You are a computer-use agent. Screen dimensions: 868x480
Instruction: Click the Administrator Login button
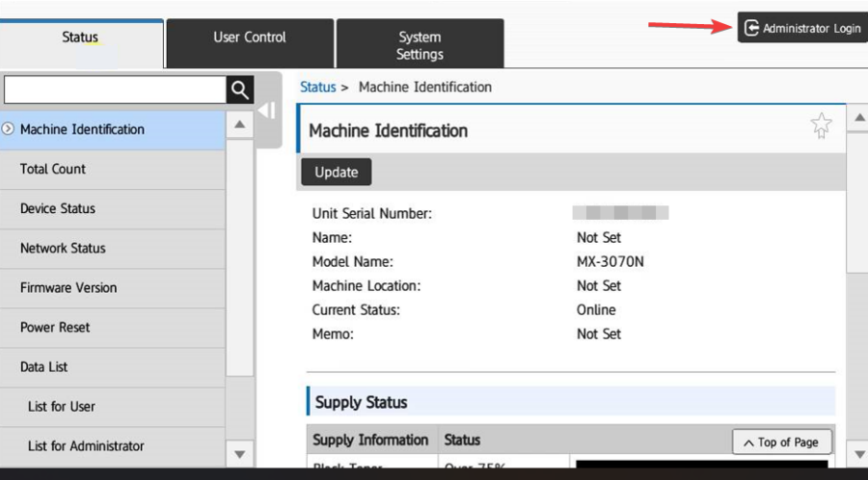pos(802,28)
